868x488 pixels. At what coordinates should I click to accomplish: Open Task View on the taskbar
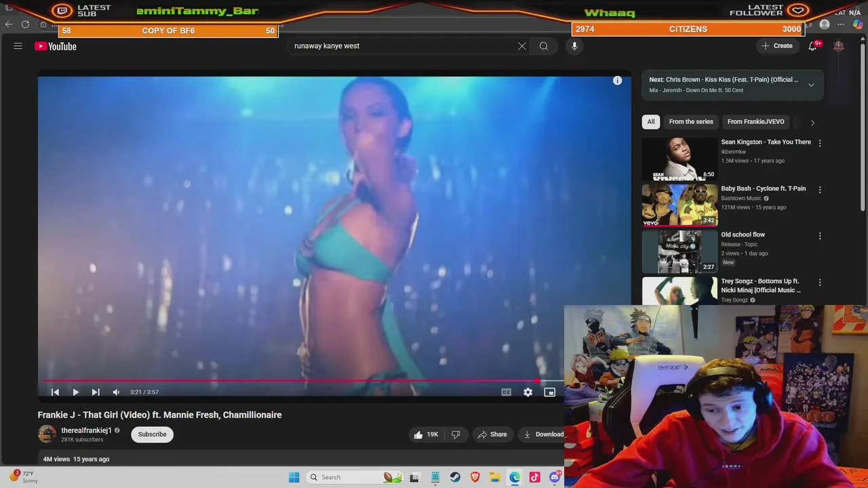coord(414,477)
